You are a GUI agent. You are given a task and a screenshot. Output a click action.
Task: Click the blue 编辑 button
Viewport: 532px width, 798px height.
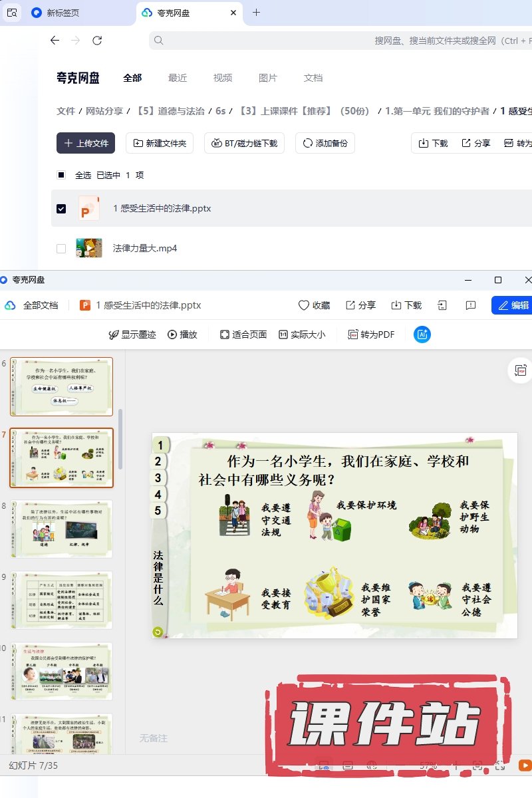[511, 305]
